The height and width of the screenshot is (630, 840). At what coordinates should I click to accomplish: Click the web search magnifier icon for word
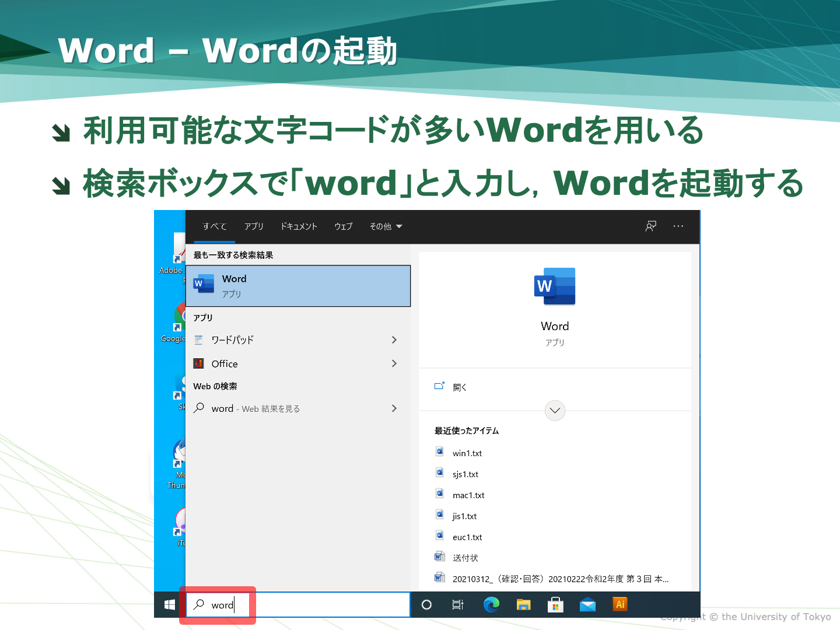(199, 408)
